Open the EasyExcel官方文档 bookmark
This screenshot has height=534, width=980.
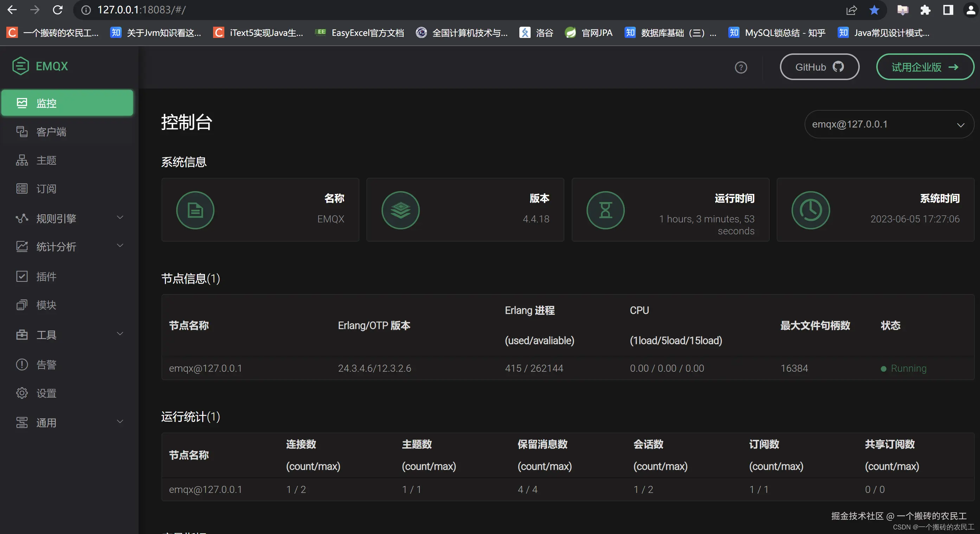360,33
